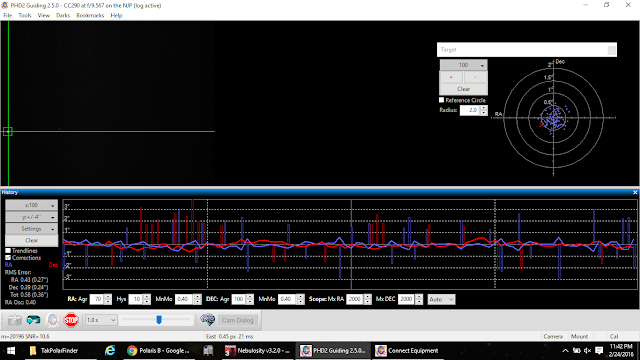This screenshot has height=360, width=640.
Task: Click the Mx RA spinner arrows
Action: point(368,299)
